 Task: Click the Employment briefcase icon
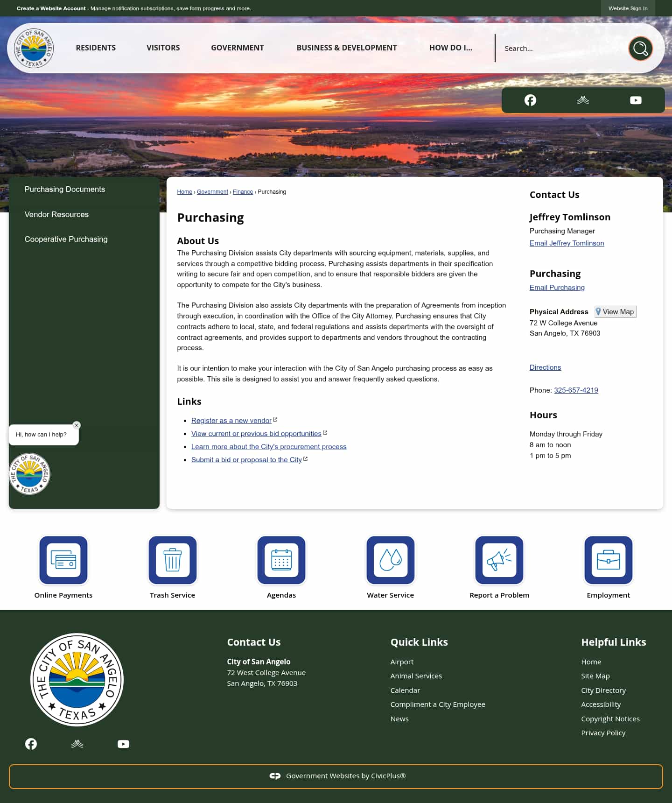[x=609, y=560]
